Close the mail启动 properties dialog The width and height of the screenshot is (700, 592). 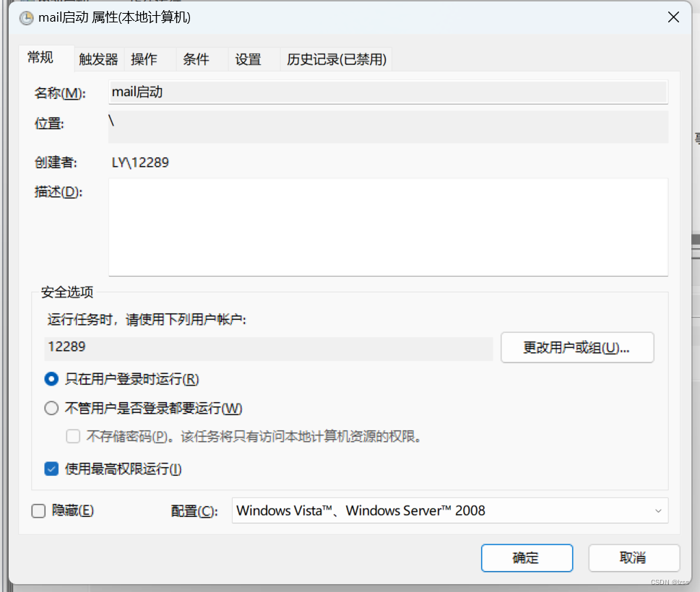tap(673, 17)
